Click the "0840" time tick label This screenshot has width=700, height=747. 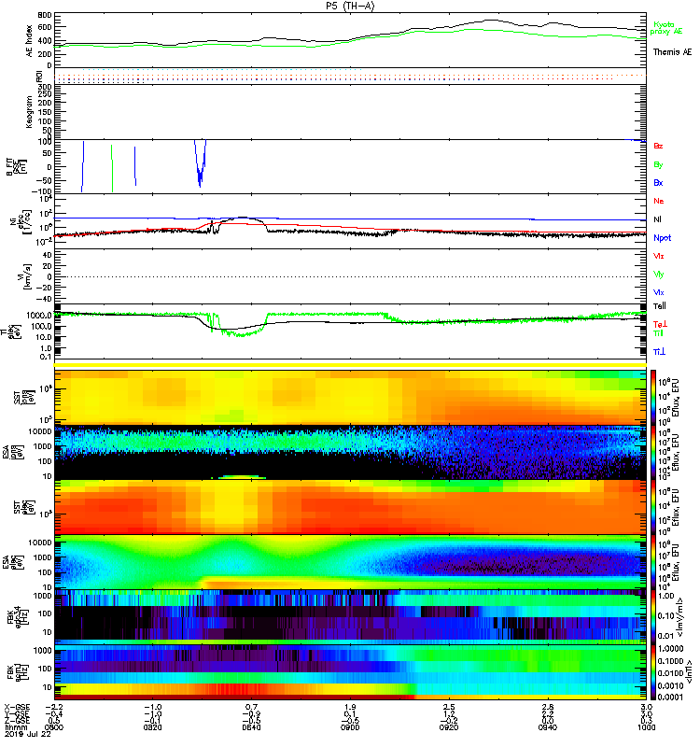click(x=251, y=727)
